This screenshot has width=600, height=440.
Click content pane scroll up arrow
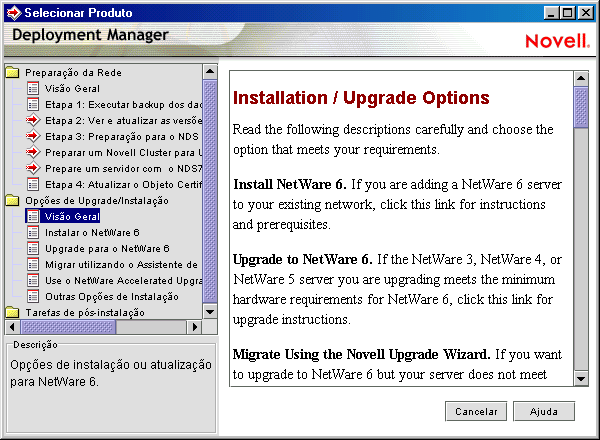point(581,78)
